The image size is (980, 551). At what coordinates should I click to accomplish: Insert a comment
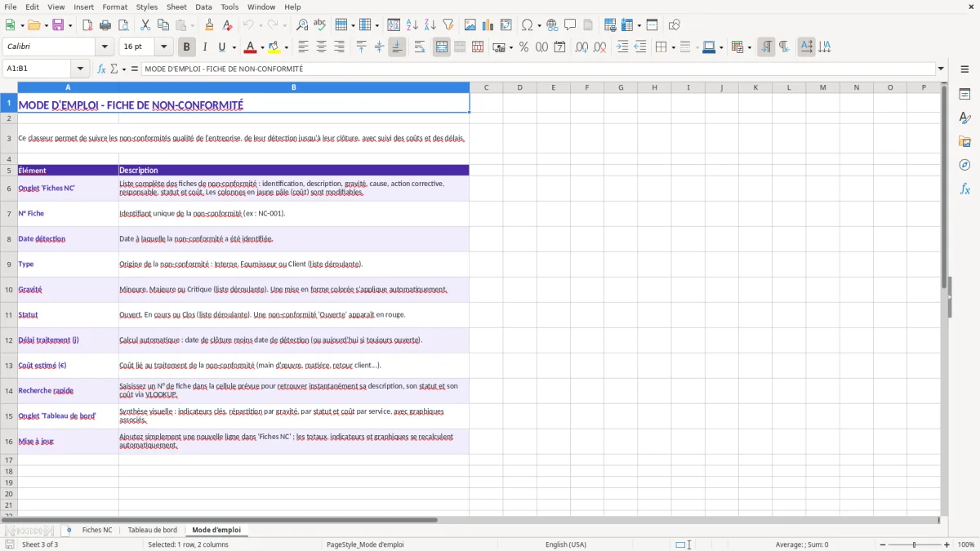570,25
